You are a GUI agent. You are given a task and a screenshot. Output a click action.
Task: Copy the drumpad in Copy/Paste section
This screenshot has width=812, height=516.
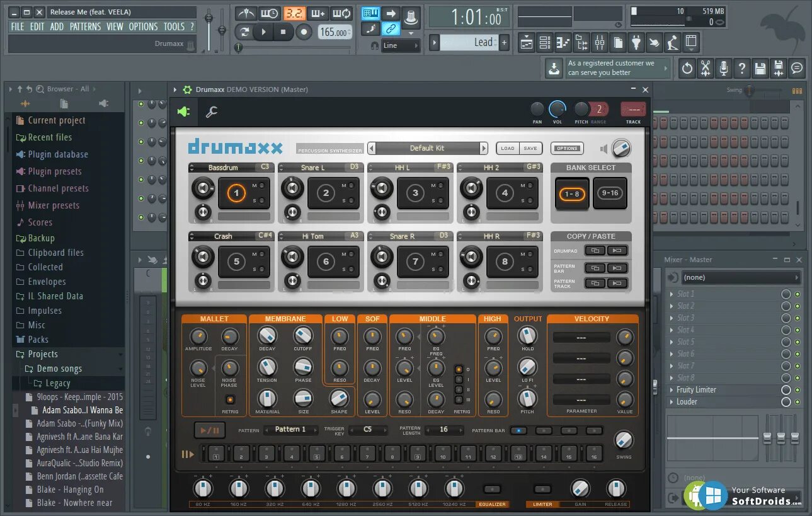pos(594,251)
